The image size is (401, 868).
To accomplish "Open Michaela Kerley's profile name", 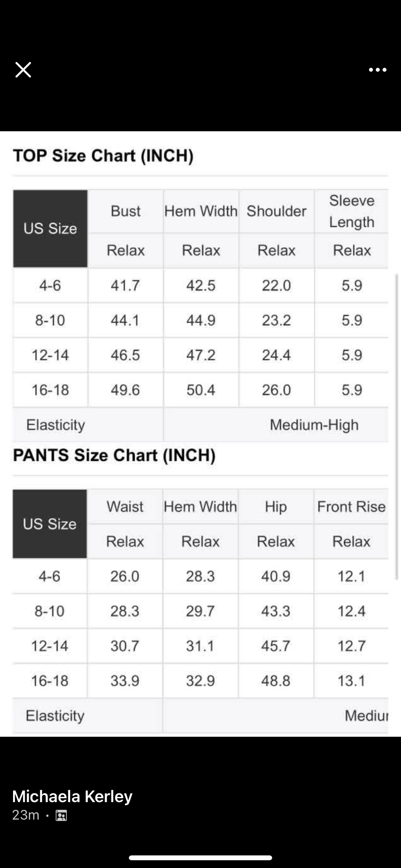I will click(x=72, y=796).
